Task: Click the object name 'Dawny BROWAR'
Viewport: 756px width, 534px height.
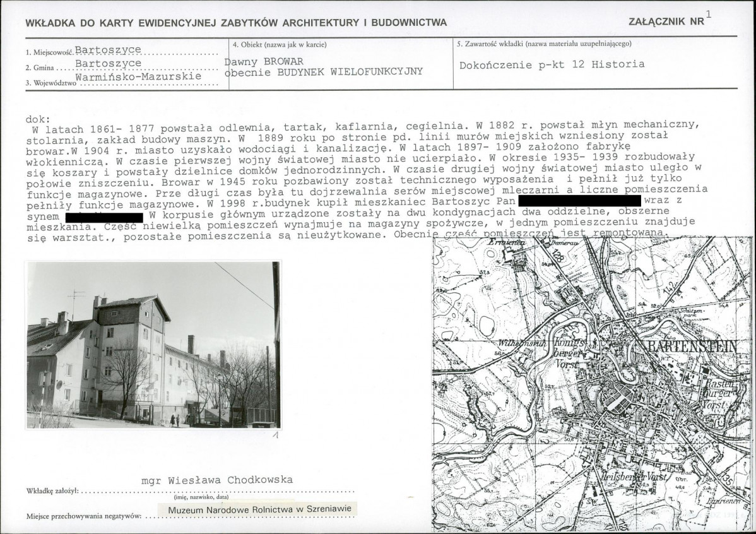Action: [x=265, y=61]
